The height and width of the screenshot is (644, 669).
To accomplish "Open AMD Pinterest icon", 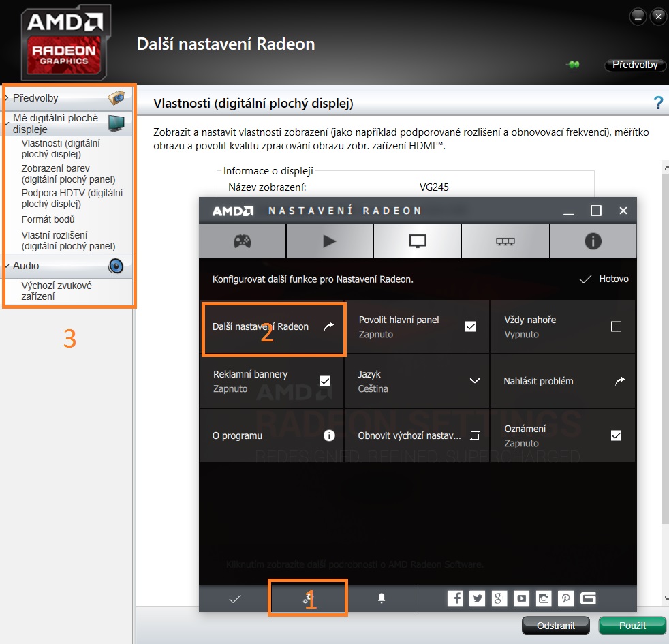I will click(565, 598).
